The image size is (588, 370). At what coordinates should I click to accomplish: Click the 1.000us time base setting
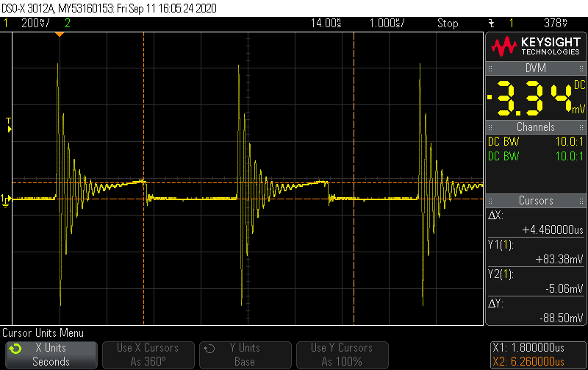coord(387,24)
